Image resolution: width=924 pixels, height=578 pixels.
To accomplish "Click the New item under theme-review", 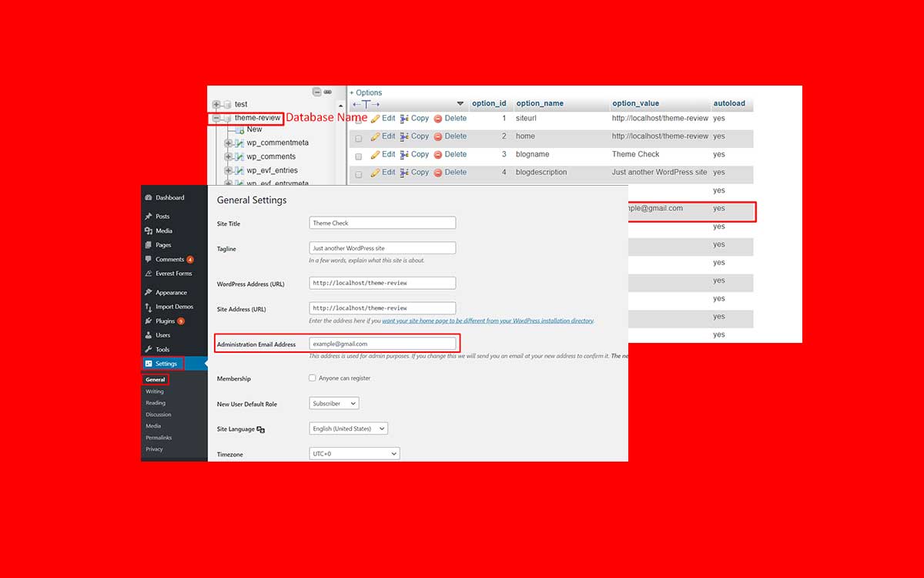I will click(254, 129).
